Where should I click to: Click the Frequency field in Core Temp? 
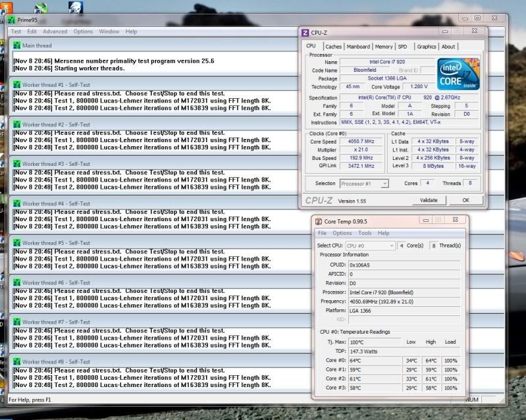coord(404,302)
